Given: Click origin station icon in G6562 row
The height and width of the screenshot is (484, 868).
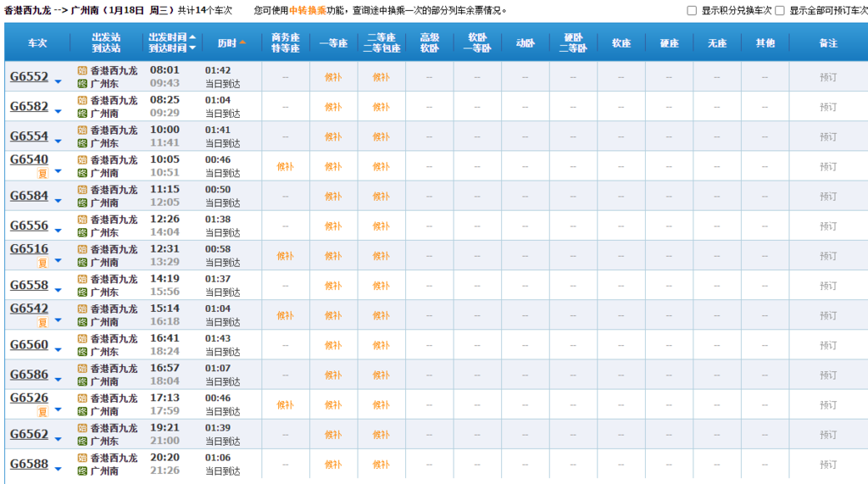Looking at the screenshot, I should coord(82,428).
